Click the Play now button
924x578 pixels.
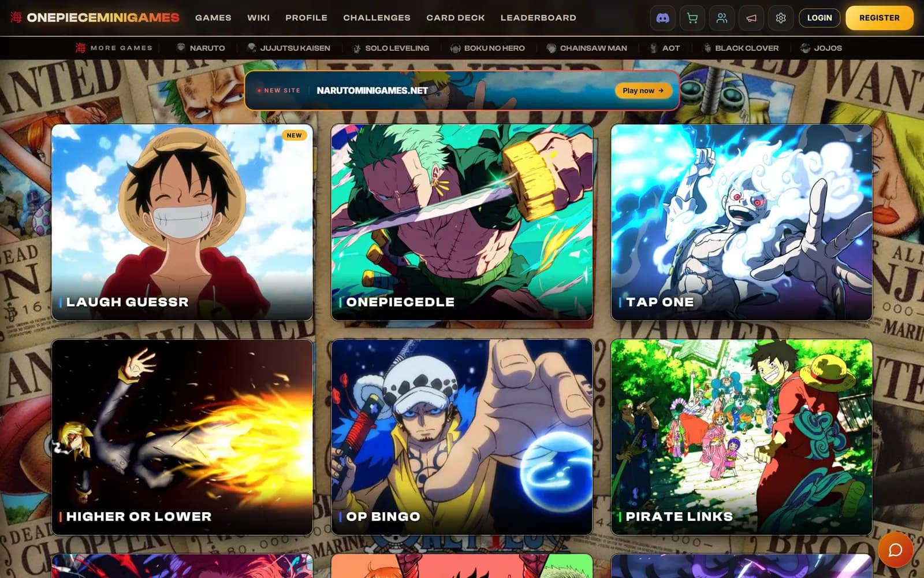[x=643, y=90]
